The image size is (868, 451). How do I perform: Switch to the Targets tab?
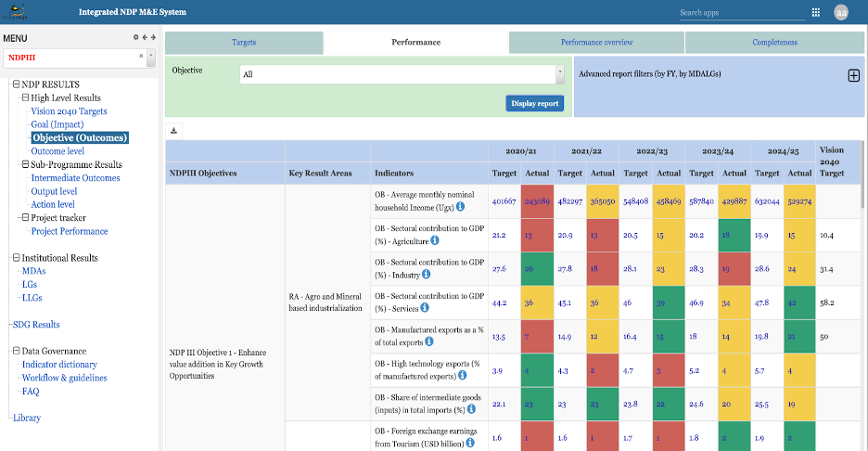(x=244, y=43)
